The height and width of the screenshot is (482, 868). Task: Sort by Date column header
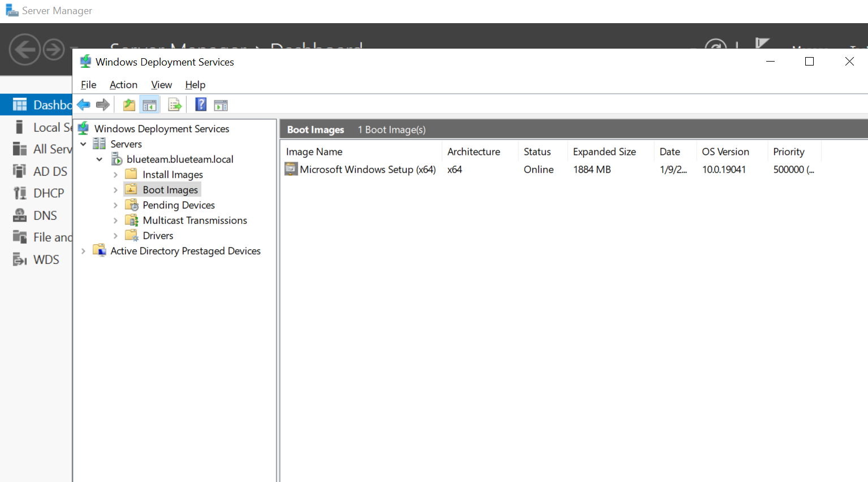tap(675, 151)
